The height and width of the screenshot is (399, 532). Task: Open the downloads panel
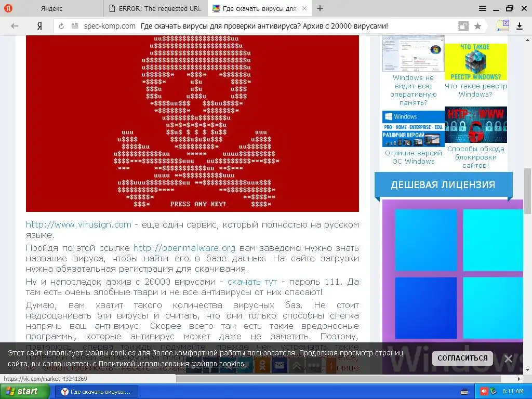click(x=520, y=26)
